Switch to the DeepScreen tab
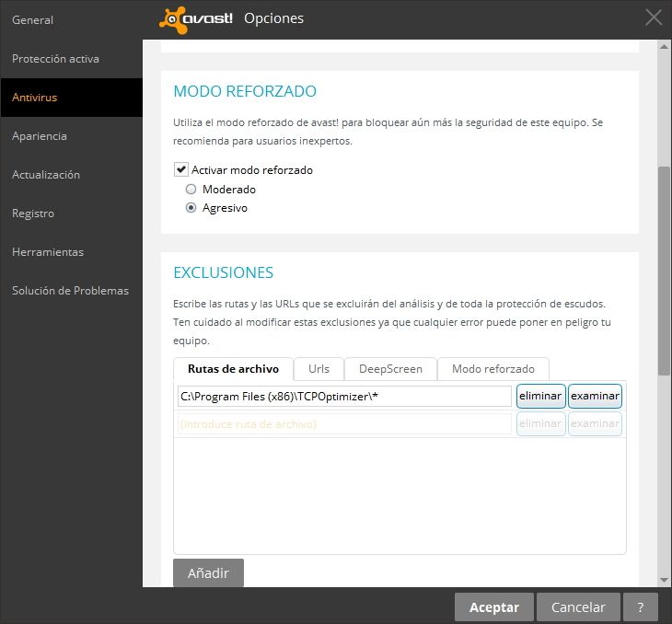 pyautogui.click(x=390, y=368)
